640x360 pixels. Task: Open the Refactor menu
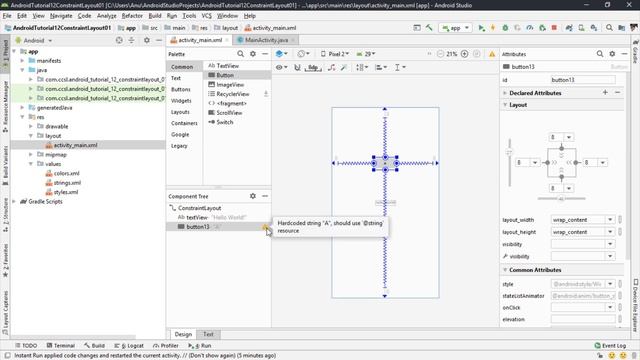coord(132,16)
